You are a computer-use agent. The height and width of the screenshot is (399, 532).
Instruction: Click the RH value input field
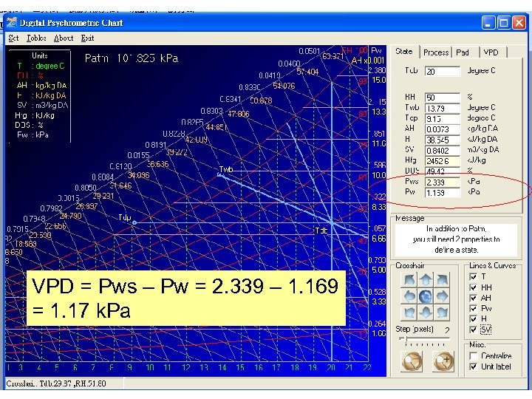click(442, 98)
